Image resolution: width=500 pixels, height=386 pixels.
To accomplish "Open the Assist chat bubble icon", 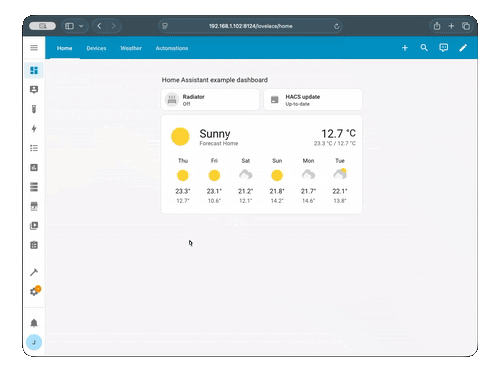I will [444, 48].
